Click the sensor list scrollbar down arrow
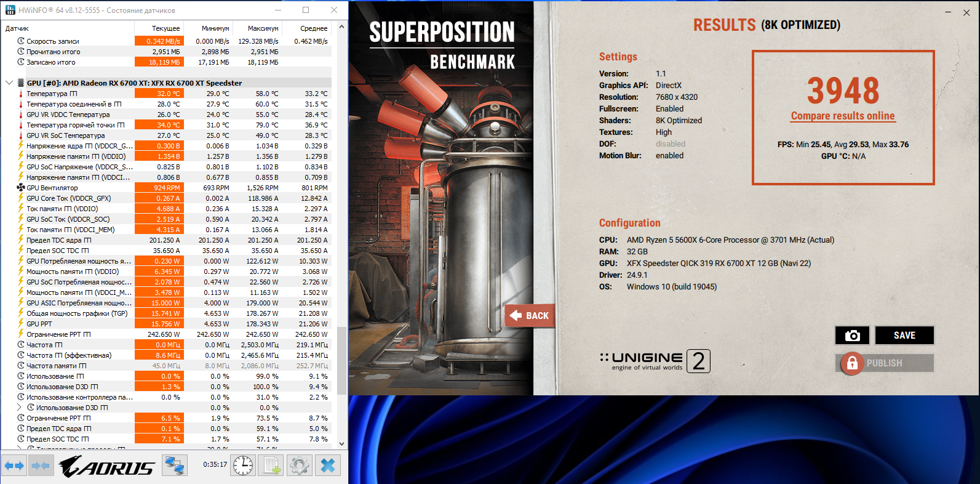The width and height of the screenshot is (980, 484). click(x=341, y=443)
